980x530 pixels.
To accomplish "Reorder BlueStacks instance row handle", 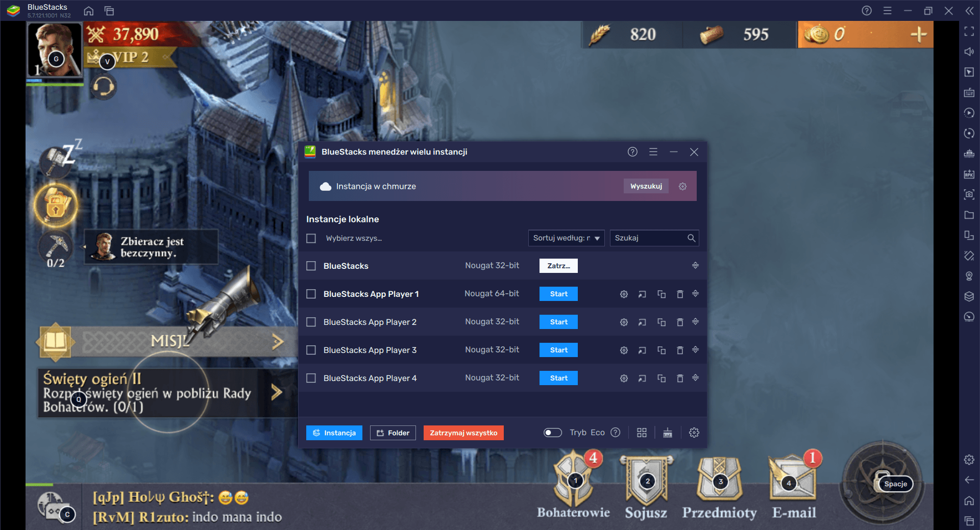I will pos(695,265).
